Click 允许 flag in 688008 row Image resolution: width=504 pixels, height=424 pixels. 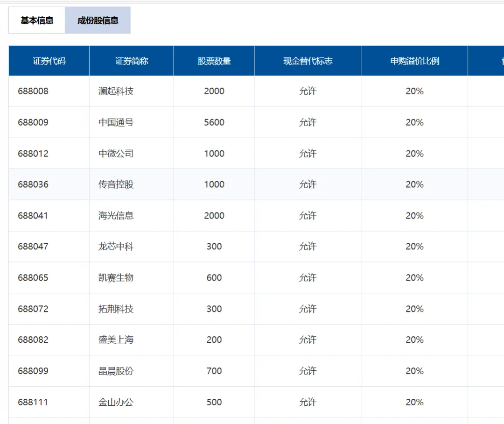pos(308,91)
